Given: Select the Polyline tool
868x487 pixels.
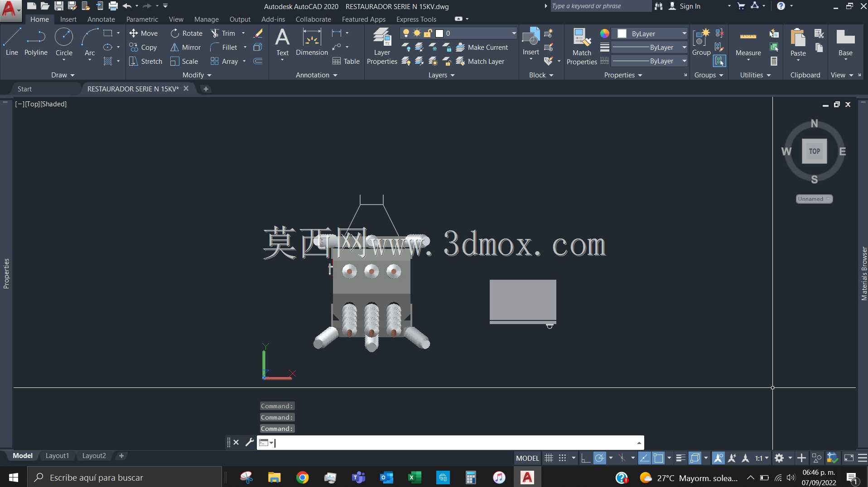Looking at the screenshot, I should tap(36, 42).
